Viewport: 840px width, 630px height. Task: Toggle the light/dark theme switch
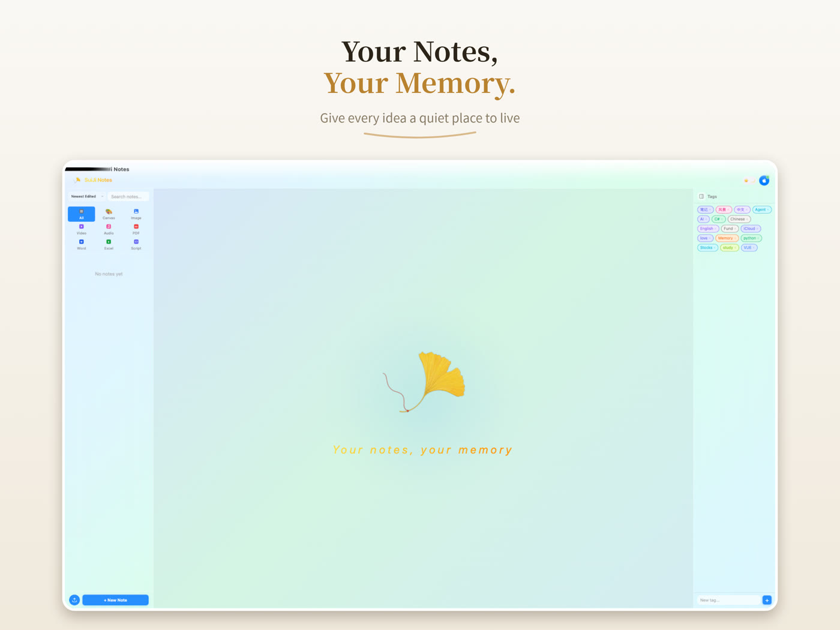749,181
